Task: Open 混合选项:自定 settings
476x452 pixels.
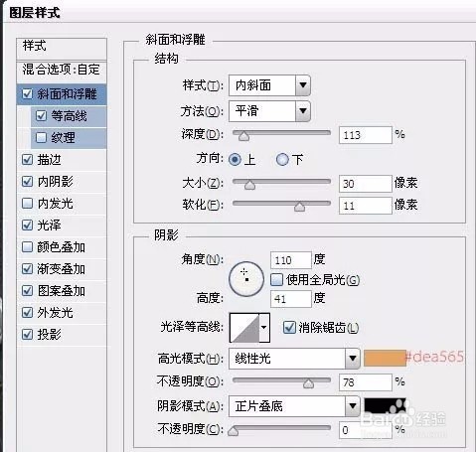Action: point(62,72)
